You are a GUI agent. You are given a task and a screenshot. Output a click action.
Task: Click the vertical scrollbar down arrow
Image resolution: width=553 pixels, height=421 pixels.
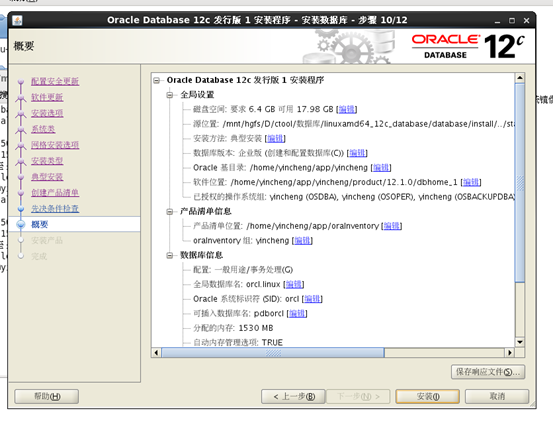pos(520,342)
